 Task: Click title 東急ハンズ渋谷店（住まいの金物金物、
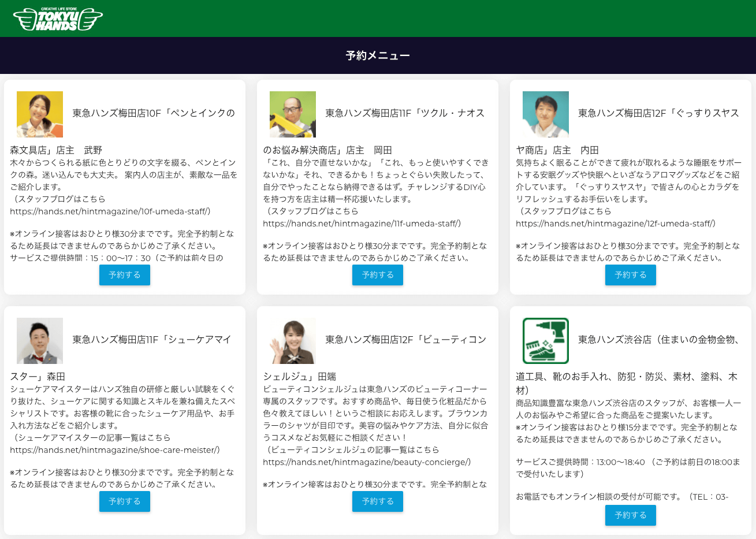point(660,340)
